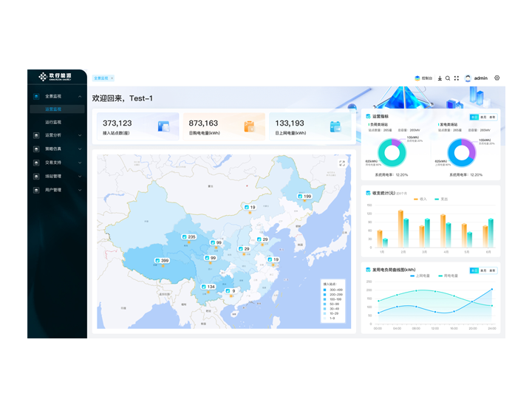Click the 控制台 console stack icon
Viewport: 532px width, 399px height.
(x=417, y=78)
